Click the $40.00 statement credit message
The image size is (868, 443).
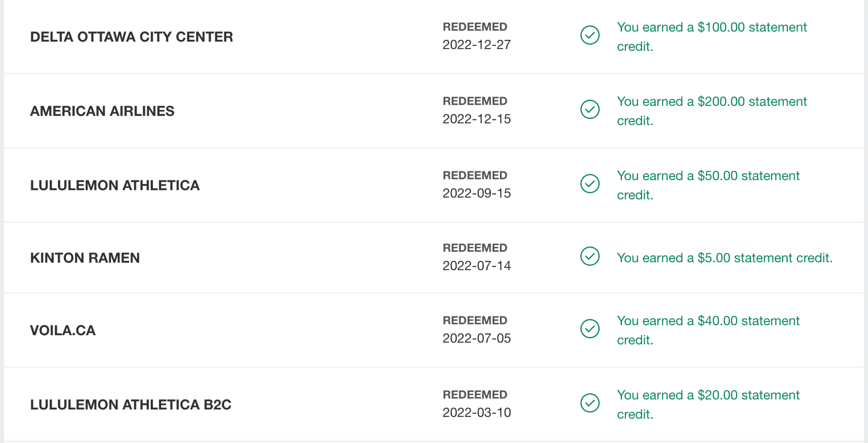(708, 330)
